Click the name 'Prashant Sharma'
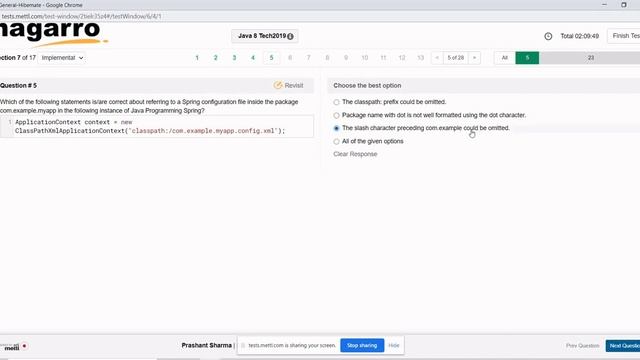The width and height of the screenshot is (640, 360). [207, 345]
